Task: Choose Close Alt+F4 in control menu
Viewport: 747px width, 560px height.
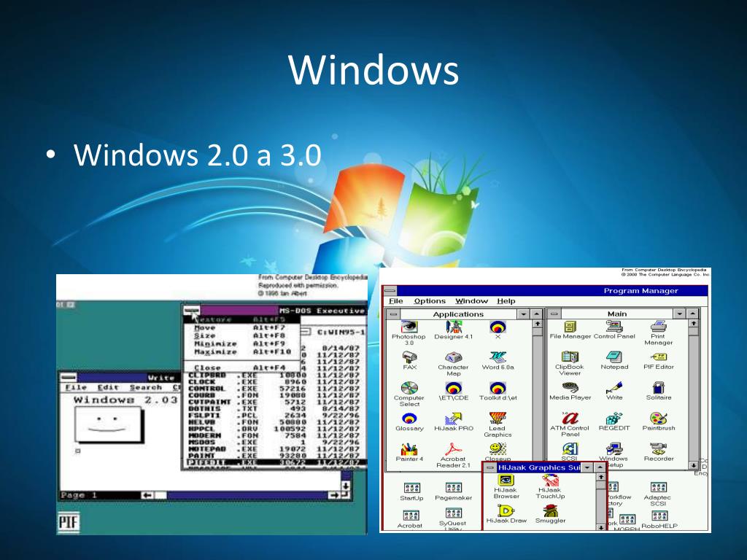Action: click(242, 368)
